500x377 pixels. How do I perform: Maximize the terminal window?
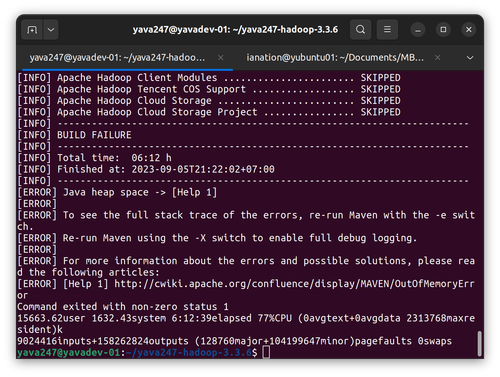tap(443, 30)
